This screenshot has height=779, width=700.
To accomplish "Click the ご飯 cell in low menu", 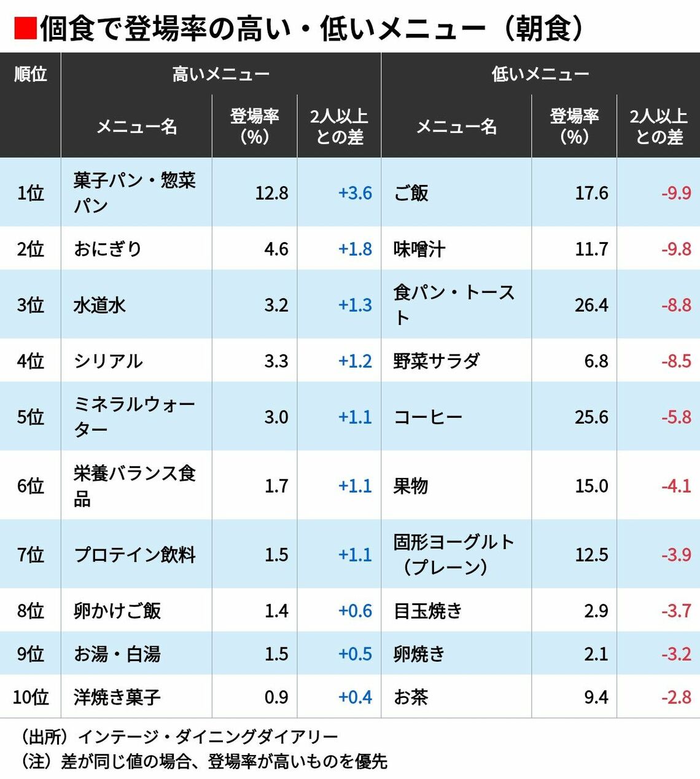I will click(x=411, y=193).
